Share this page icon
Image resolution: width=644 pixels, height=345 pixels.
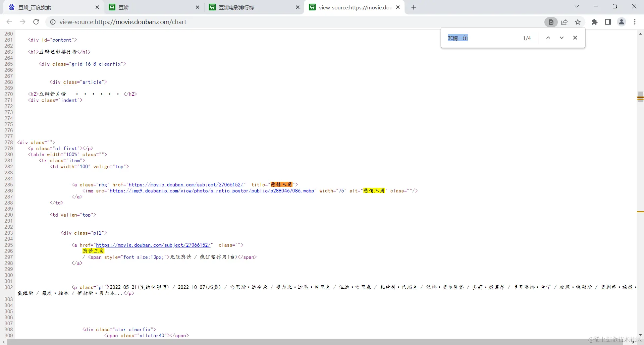click(565, 22)
